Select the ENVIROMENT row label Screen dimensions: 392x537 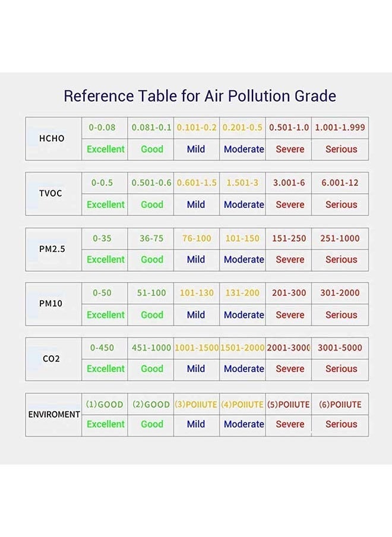pos(53,415)
